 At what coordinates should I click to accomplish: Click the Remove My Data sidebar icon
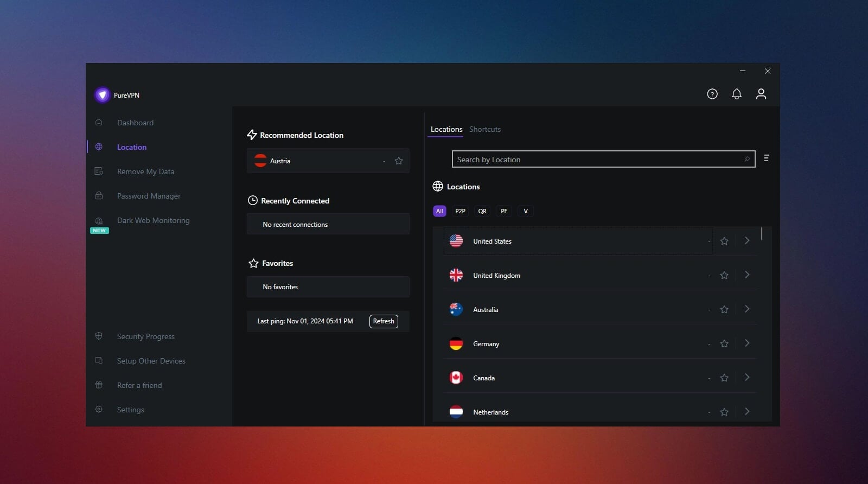[99, 171]
